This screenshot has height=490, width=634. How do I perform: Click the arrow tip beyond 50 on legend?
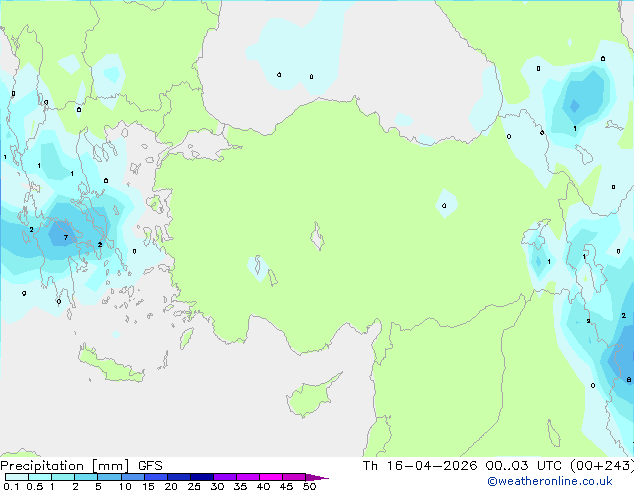[317, 477]
